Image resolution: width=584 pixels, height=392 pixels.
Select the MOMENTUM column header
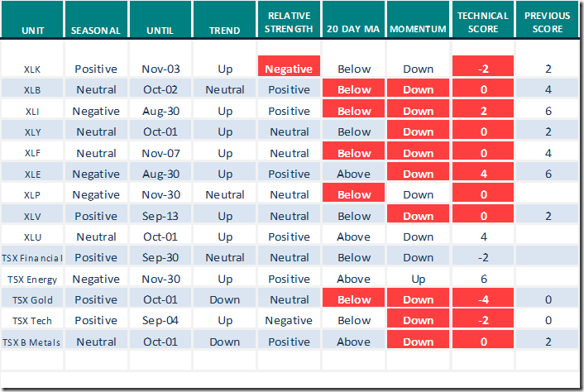[419, 31]
